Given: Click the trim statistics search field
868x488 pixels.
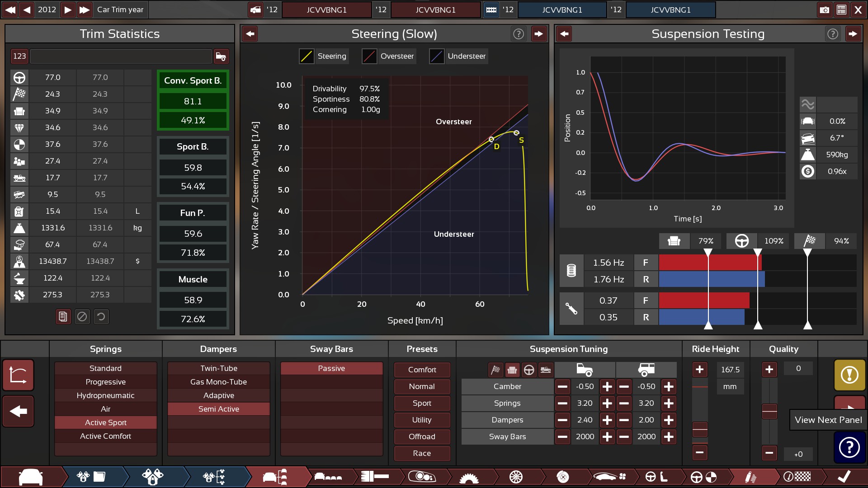Looking at the screenshot, I should click(121, 56).
